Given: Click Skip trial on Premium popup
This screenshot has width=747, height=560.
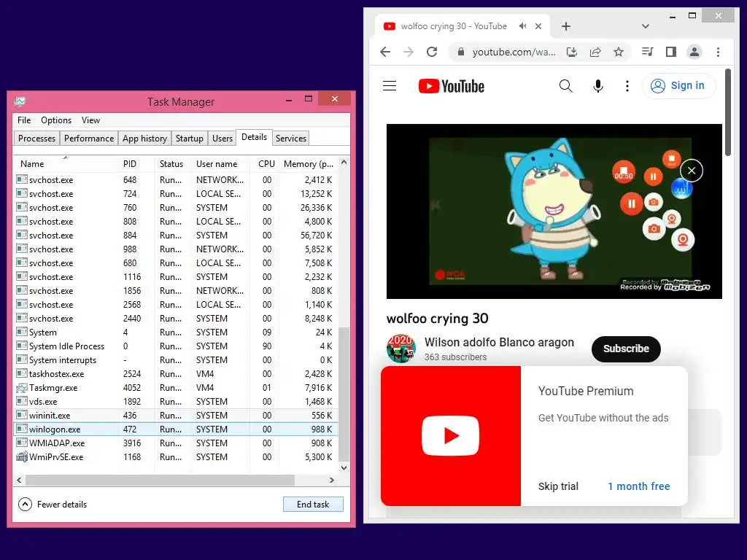Looking at the screenshot, I should click(558, 486).
